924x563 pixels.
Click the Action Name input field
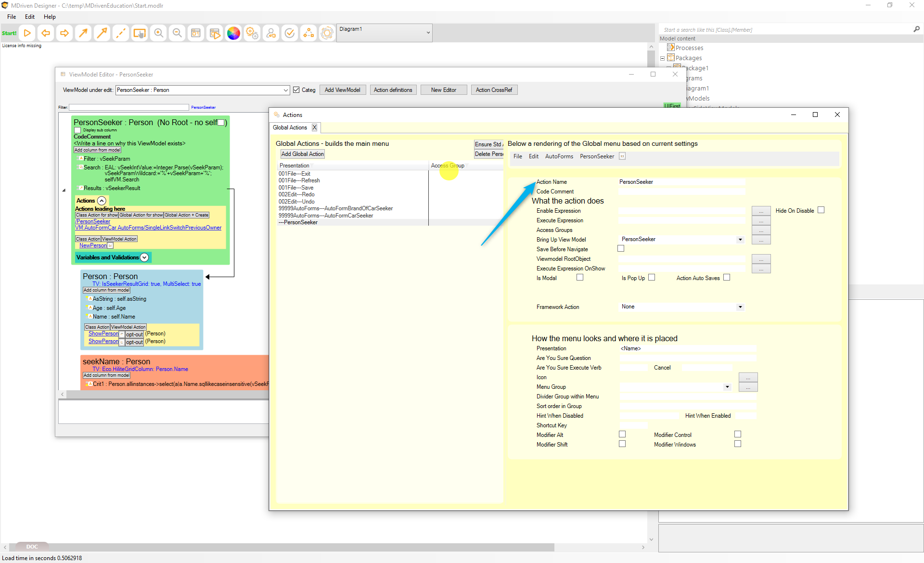tap(681, 182)
